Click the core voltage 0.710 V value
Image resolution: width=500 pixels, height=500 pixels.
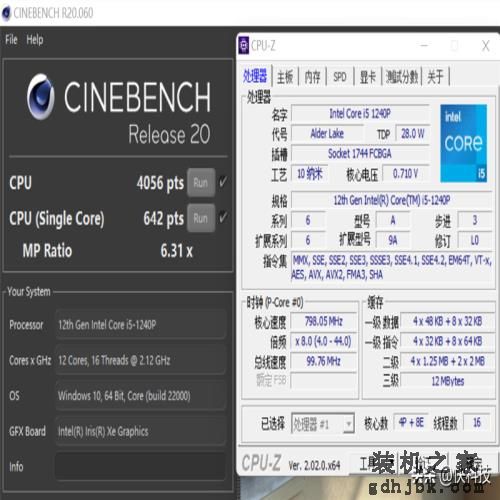click(x=406, y=174)
